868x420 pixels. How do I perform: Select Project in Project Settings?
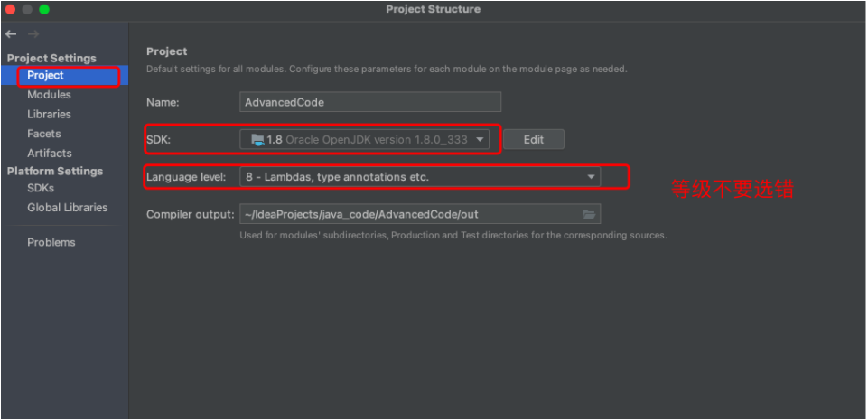click(45, 76)
